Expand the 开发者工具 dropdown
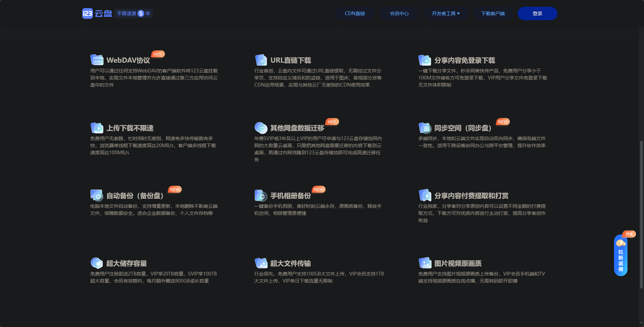Image resolution: width=644 pixels, height=327 pixels. 446,13
